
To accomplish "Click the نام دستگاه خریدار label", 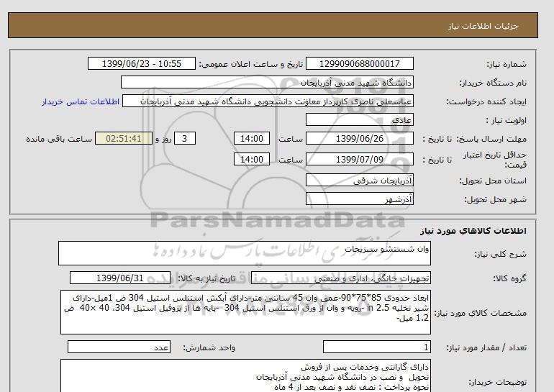I will click(x=493, y=83).
